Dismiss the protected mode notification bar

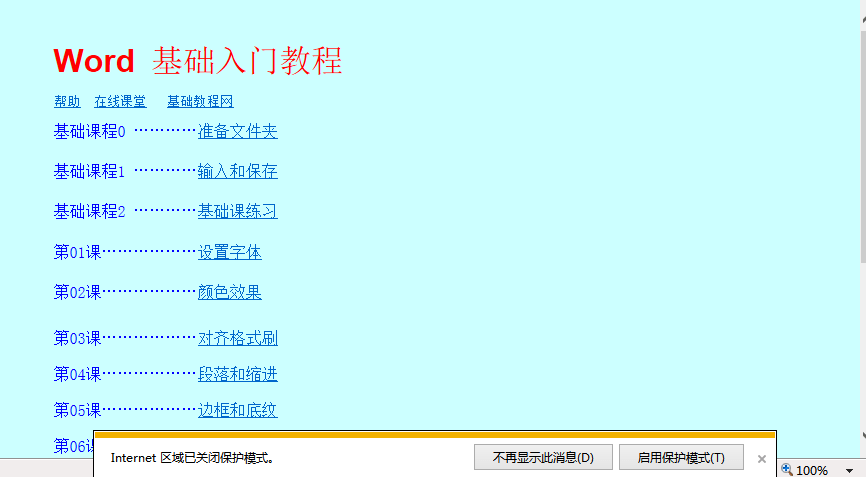[762, 459]
